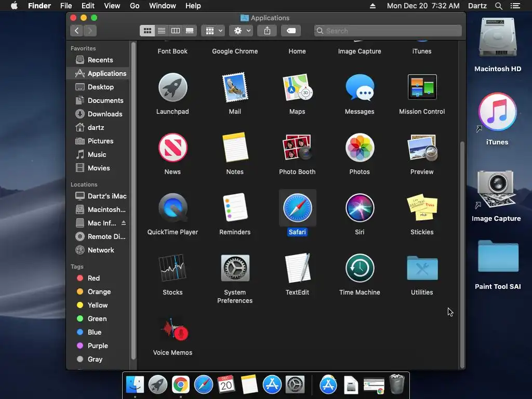Open Macintosh HD drive on the desktop
The image size is (532, 399).
point(498,37)
